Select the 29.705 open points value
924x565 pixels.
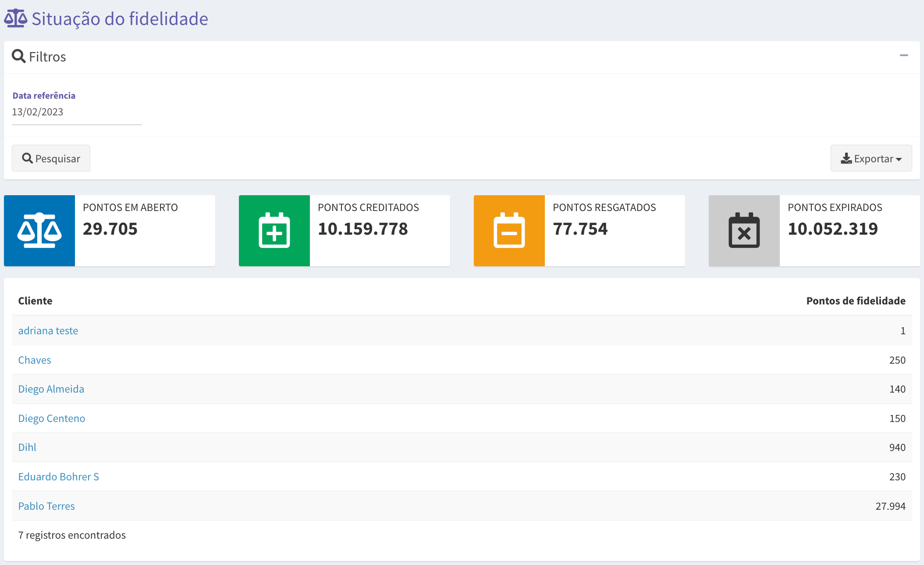point(110,229)
